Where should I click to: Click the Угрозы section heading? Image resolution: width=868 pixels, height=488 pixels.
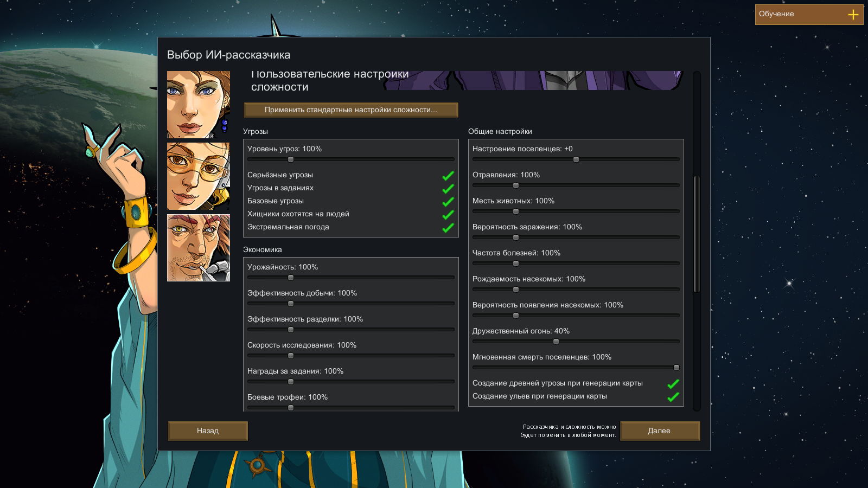pos(256,132)
